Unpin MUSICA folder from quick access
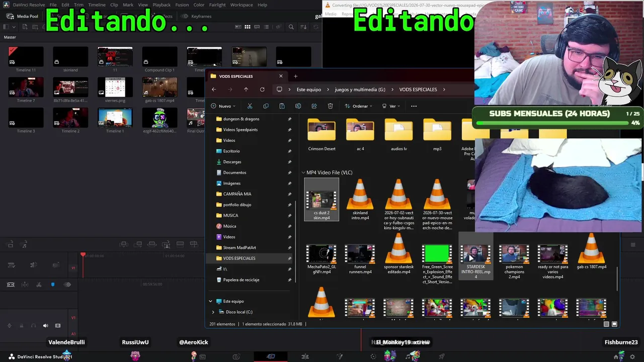 [289, 216]
